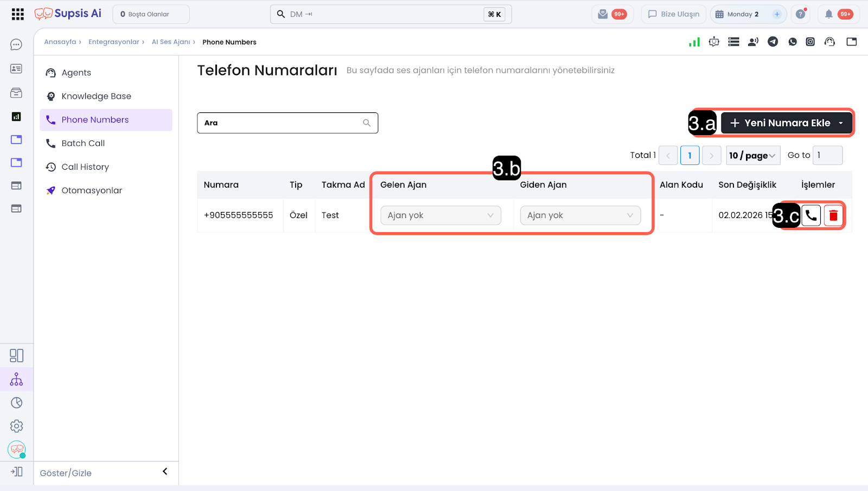Image resolution: width=868 pixels, height=491 pixels.
Task: Select Knowledge Base menu item
Action: pyautogui.click(x=96, y=96)
